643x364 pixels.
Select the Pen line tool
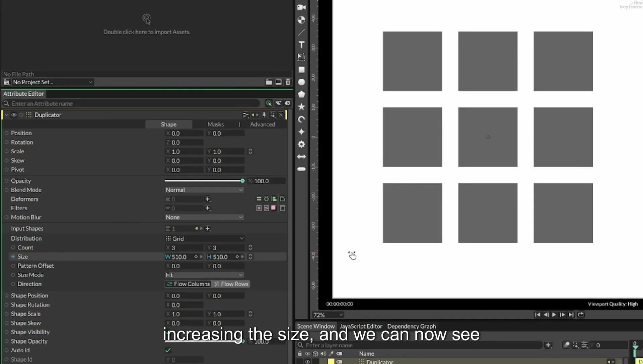click(x=301, y=32)
